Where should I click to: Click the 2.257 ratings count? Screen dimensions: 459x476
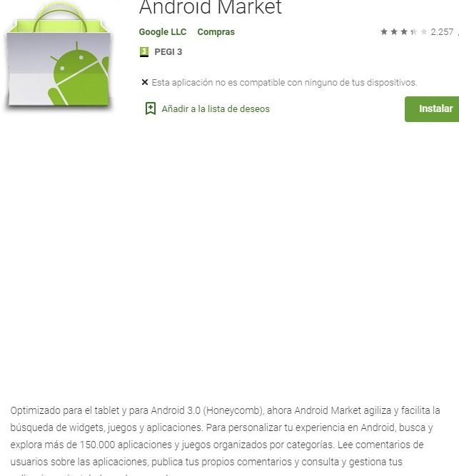(442, 31)
